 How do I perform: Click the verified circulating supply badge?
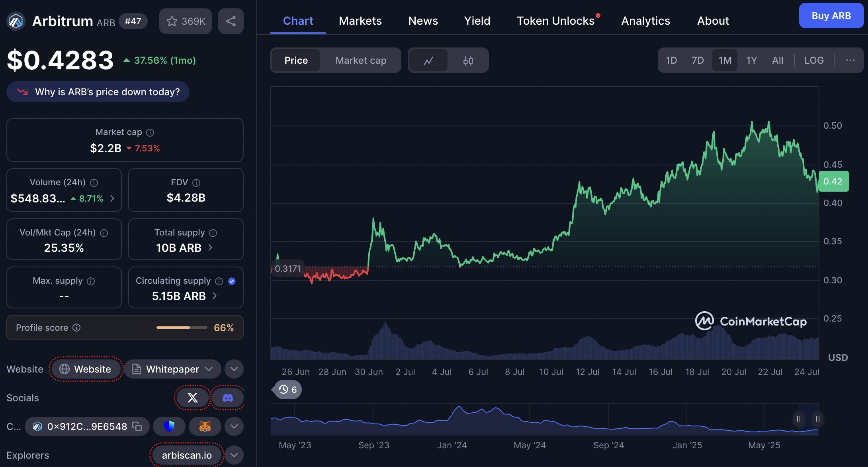[x=232, y=281]
